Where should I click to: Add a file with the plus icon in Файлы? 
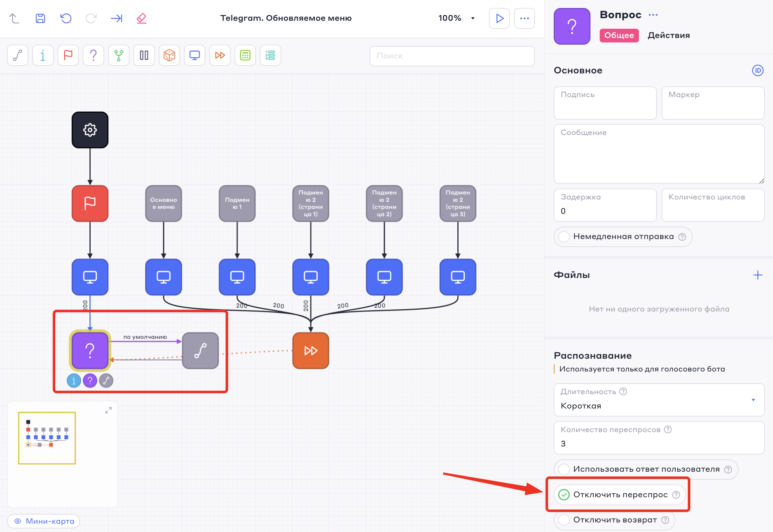point(758,275)
